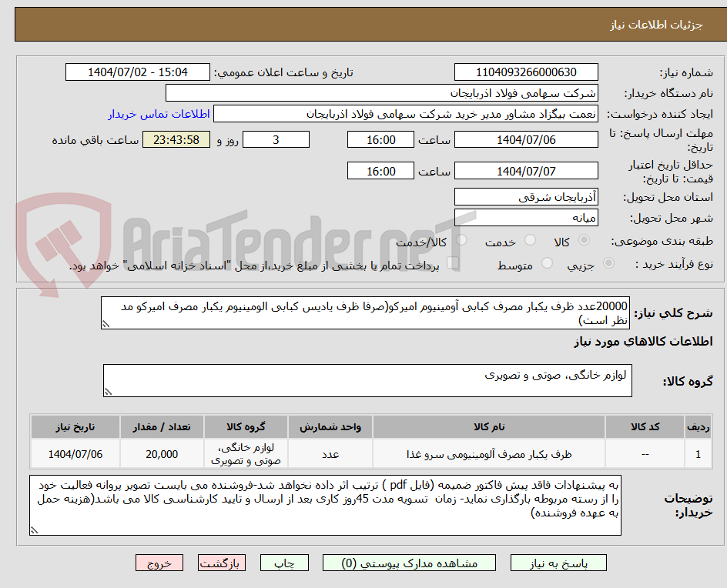Click the countdown timer showing 23:43:58

click(x=176, y=140)
